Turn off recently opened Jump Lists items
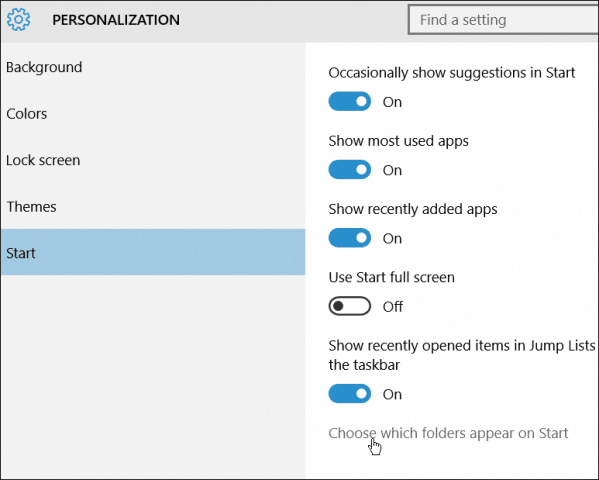This screenshot has height=480, width=599. coord(350,394)
